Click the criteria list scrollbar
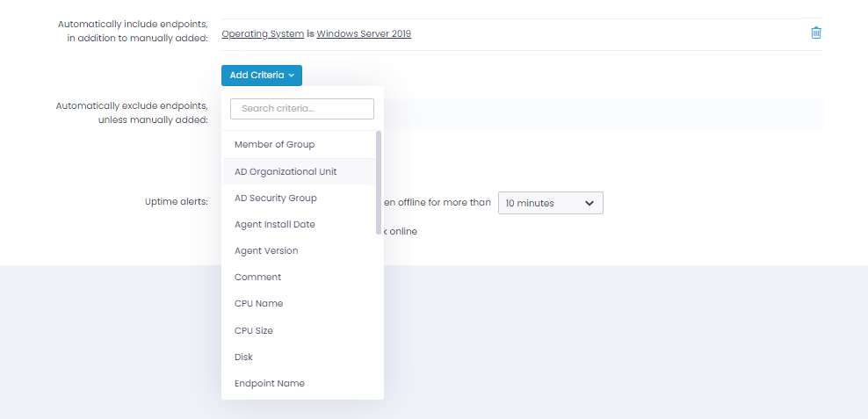868x419 pixels. click(379, 183)
